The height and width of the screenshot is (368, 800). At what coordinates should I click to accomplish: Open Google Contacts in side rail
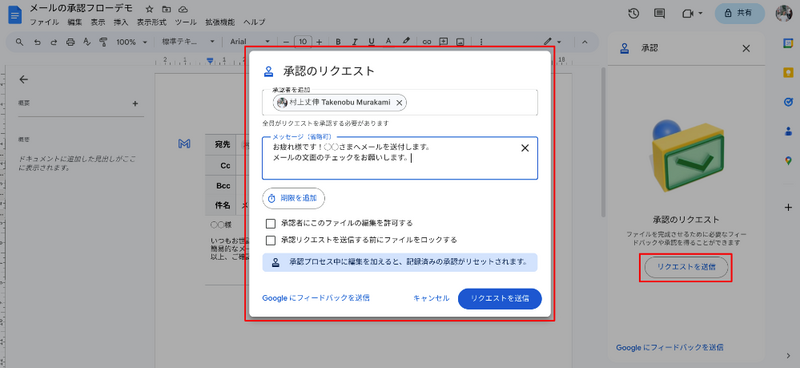(x=788, y=131)
